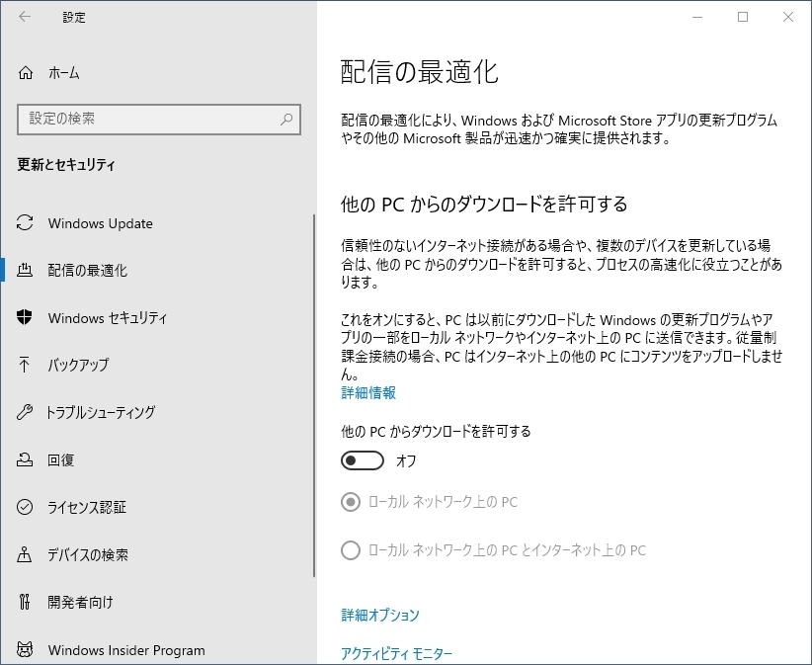Screen dimensions: 812x665
Task: Click the sidebar vertical scrollbar
Action: [314, 395]
